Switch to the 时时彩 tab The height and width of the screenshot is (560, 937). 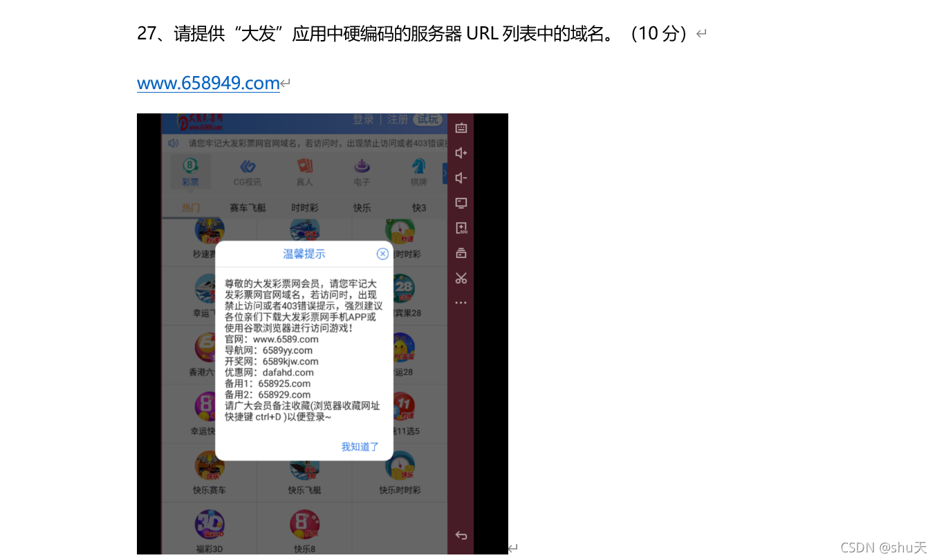[305, 207]
